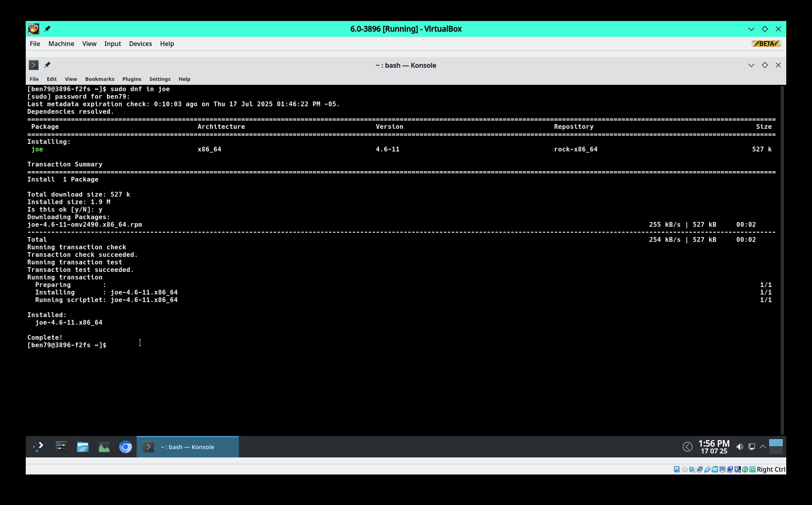812x505 pixels.
Task: Click the Konsole vertical scrollbar
Action: (x=782, y=260)
